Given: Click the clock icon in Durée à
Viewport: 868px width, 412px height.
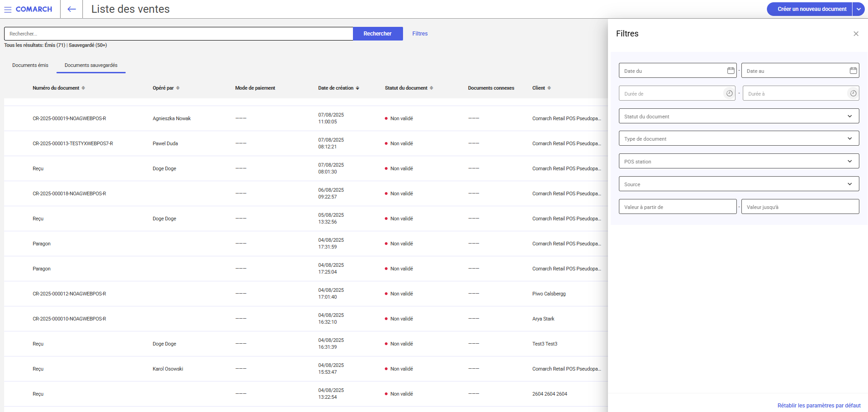Looking at the screenshot, I should tap(853, 93).
